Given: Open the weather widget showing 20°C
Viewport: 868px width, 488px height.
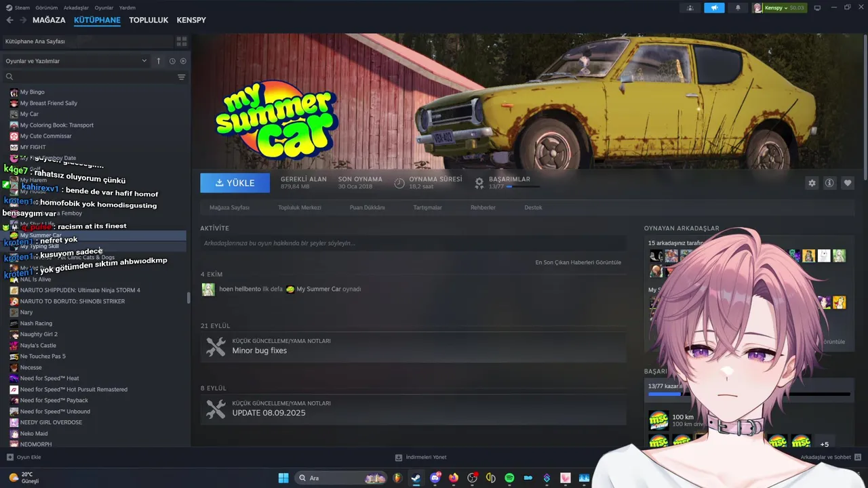Looking at the screenshot, I should click(23, 478).
